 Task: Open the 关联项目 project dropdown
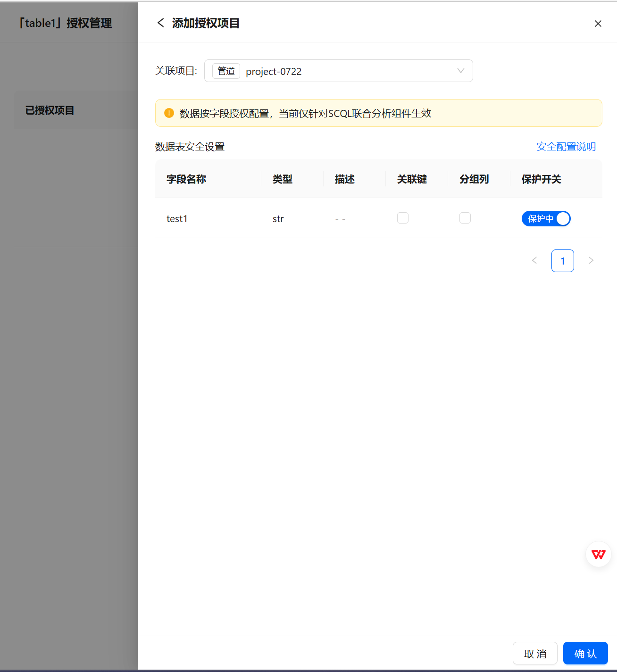click(338, 71)
